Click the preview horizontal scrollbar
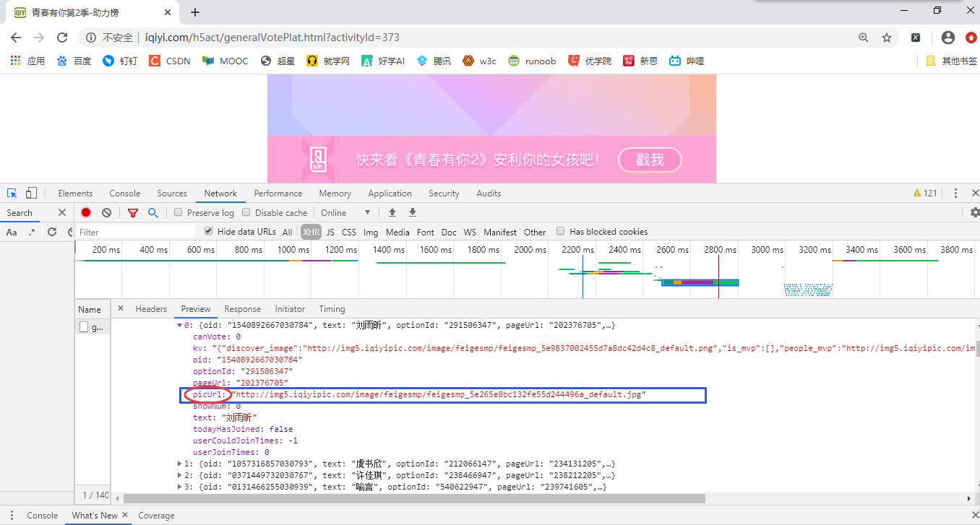The image size is (980, 525). 415,498
